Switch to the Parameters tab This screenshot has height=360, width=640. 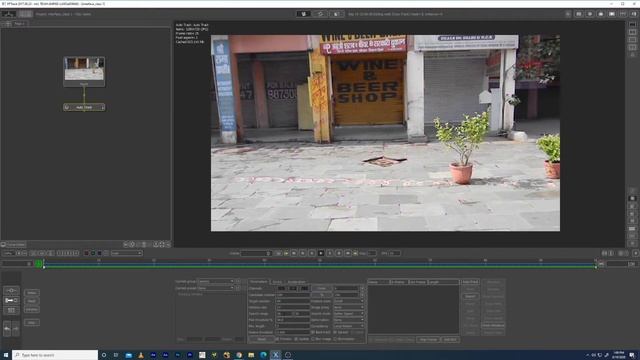coord(258,282)
